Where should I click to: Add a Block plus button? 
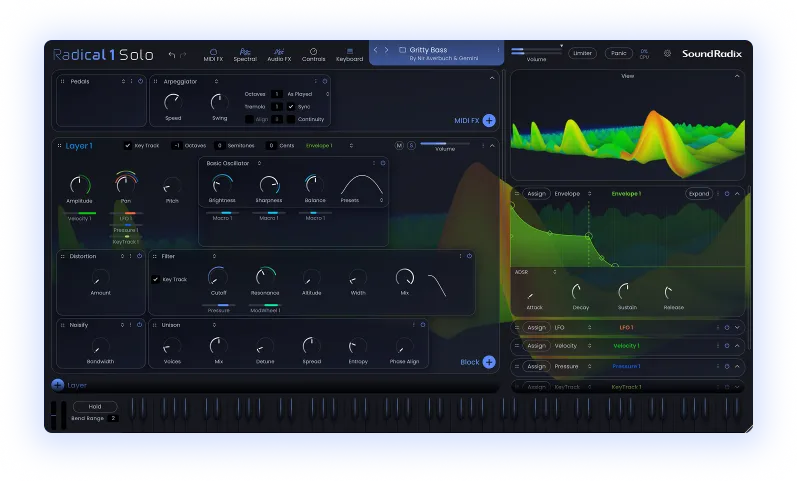(489, 362)
